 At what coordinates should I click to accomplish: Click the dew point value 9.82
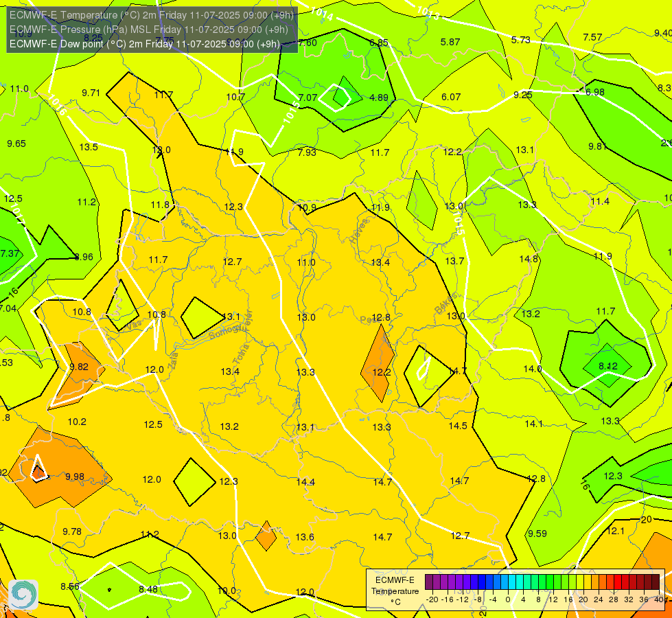coord(79,367)
